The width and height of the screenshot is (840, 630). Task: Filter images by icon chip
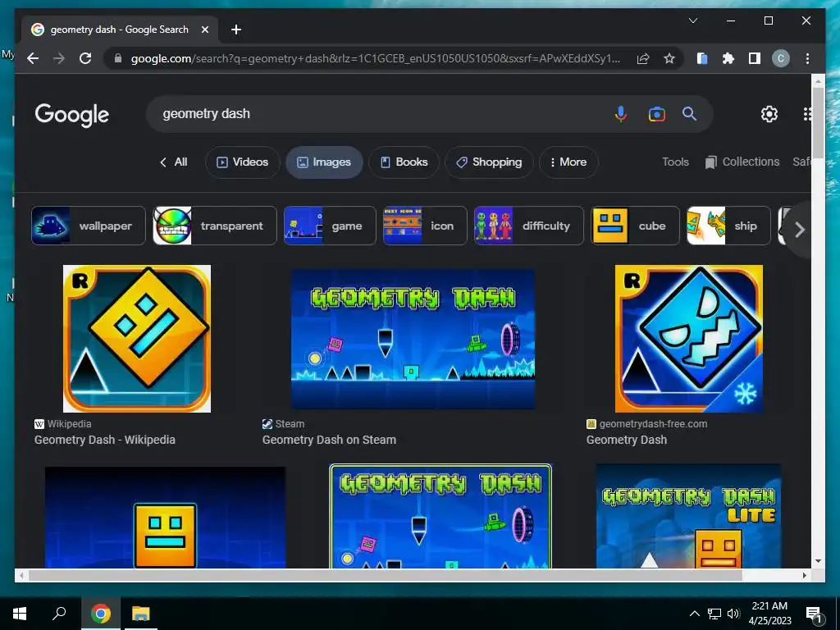425,226
